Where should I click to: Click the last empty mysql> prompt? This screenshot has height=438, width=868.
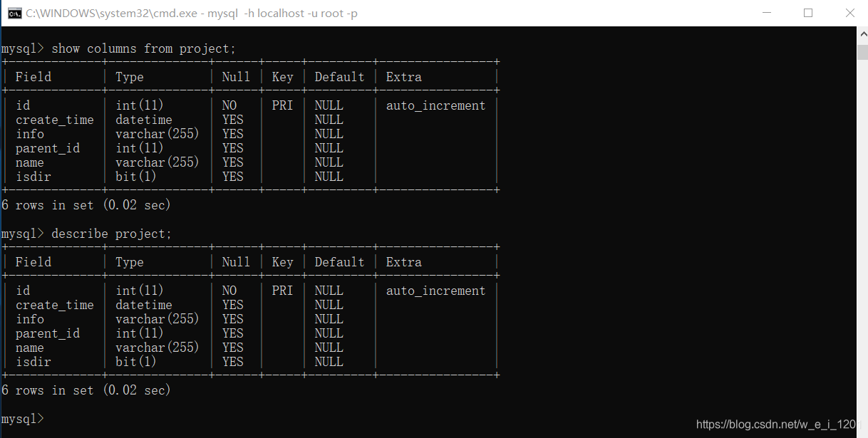(22, 419)
